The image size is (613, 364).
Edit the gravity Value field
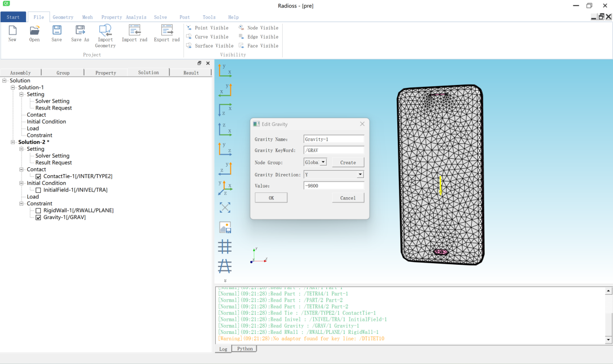coord(334,186)
